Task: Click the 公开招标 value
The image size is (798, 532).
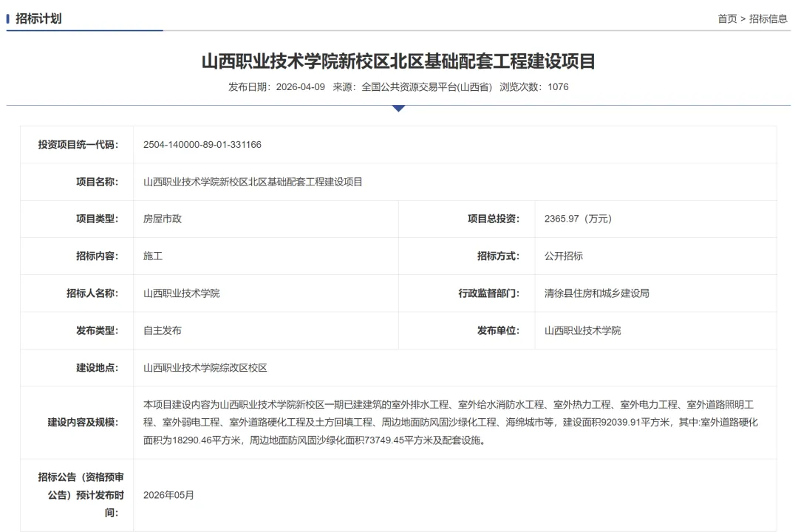Action: point(563,256)
